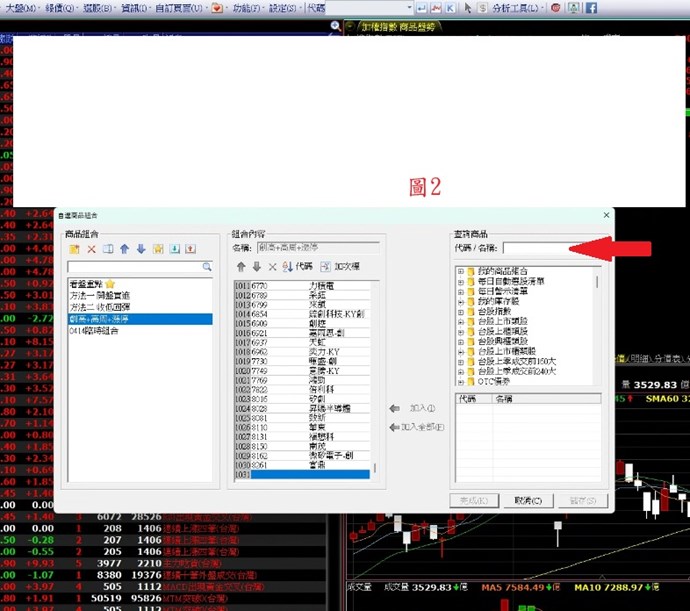
Task: Click the blue move-down arrow in 商品組合
Action: (141, 249)
